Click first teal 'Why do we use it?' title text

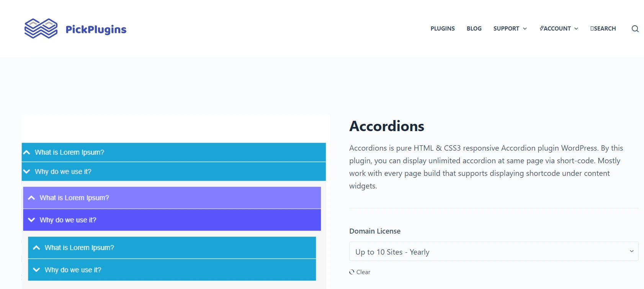(63, 171)
